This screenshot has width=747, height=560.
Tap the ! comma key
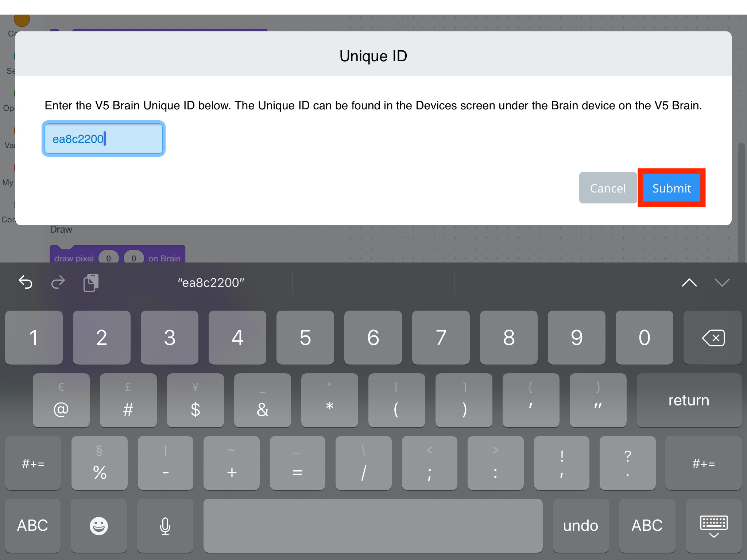tap(562, 463)
